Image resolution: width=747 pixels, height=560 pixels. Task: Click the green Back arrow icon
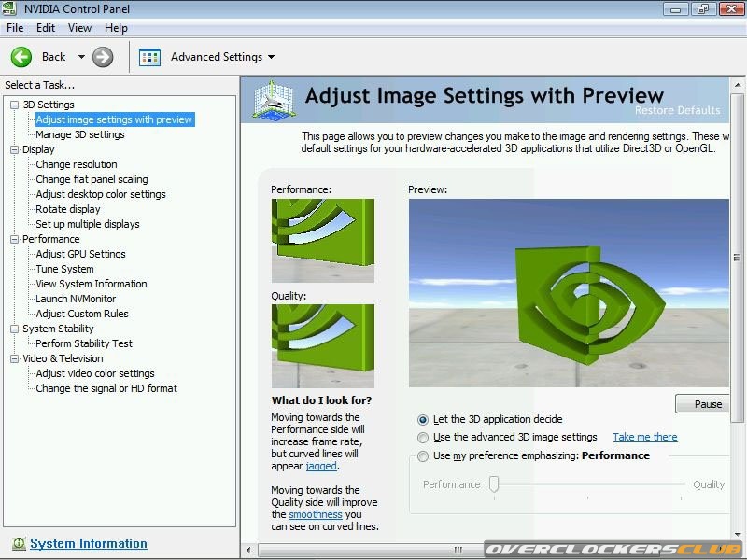point(21,57)
